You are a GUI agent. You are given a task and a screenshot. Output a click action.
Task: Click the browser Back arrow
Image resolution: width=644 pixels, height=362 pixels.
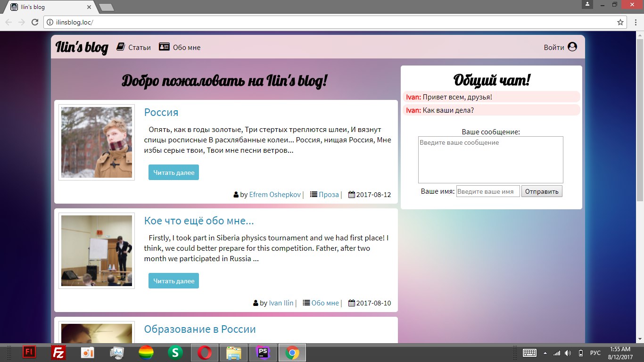pyautogui.click(x=8, y=22)
